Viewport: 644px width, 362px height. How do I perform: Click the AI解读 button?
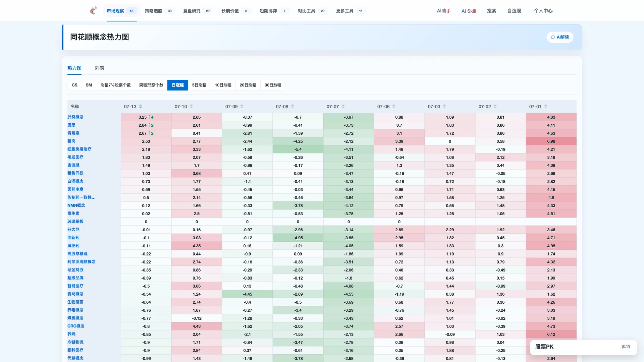point(560,37)
